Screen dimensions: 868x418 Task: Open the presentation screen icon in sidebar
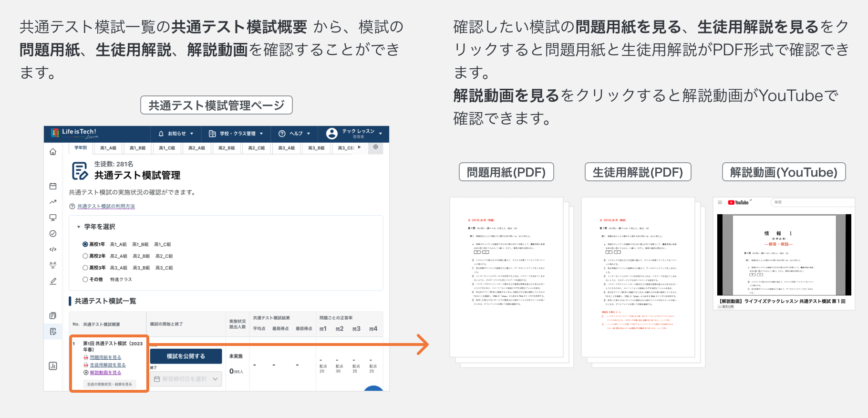pos(53,218)
